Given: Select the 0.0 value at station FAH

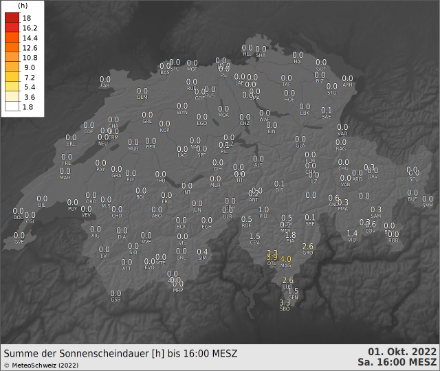Looking at the screenshot, I should pyautogui.click(x=105, y=79).
